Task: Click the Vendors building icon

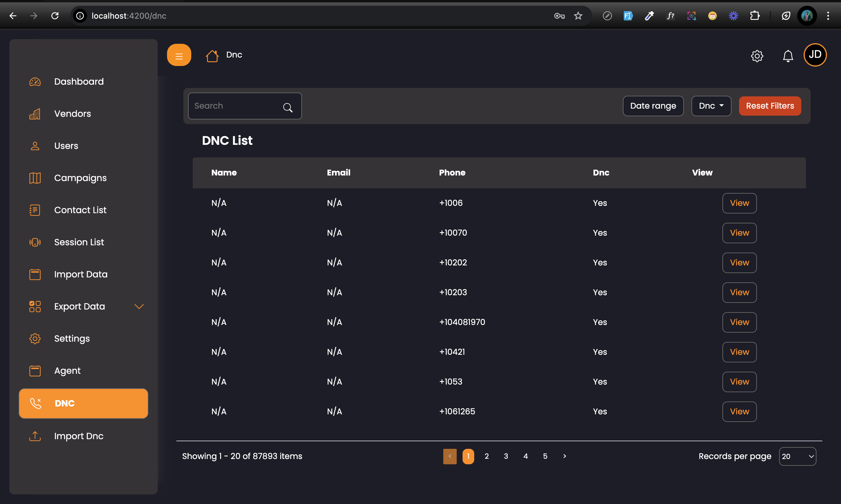Action: click(x=35, y=114)
